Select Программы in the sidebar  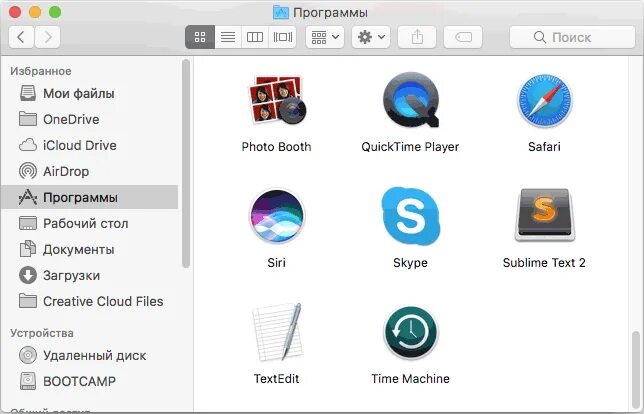point(90,198)
